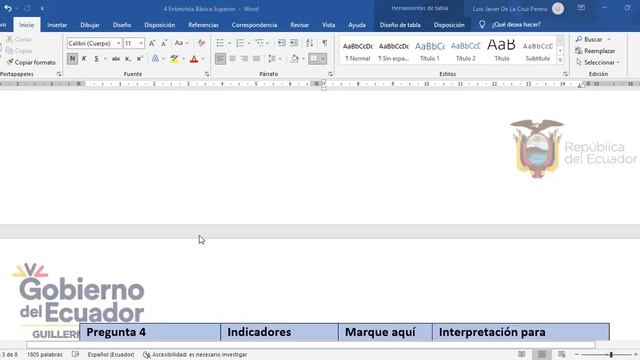The image size is (640, 360).
Task: Expand the borders dropdown arrow
Action: pyautogui.click(x=323, y=59)
